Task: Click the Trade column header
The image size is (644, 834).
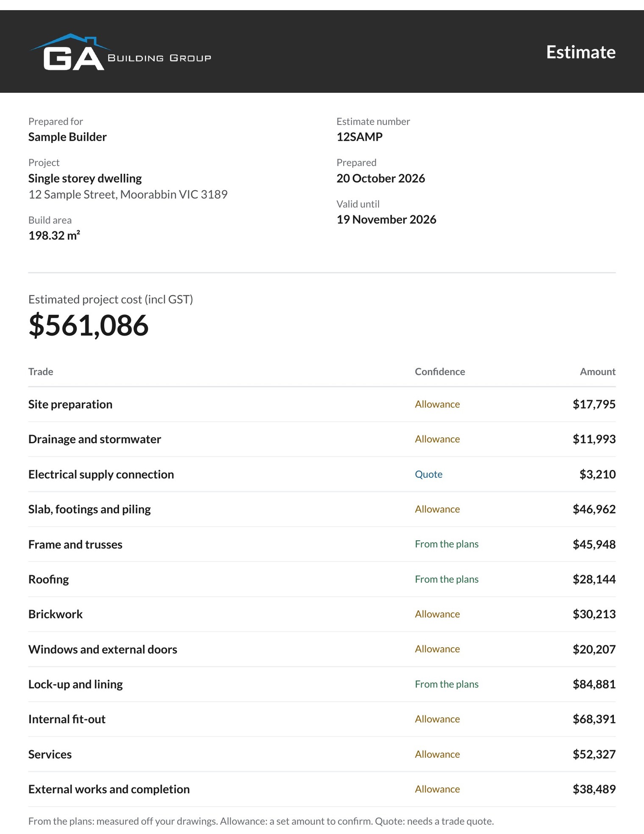Action: [x=41, y=372]
